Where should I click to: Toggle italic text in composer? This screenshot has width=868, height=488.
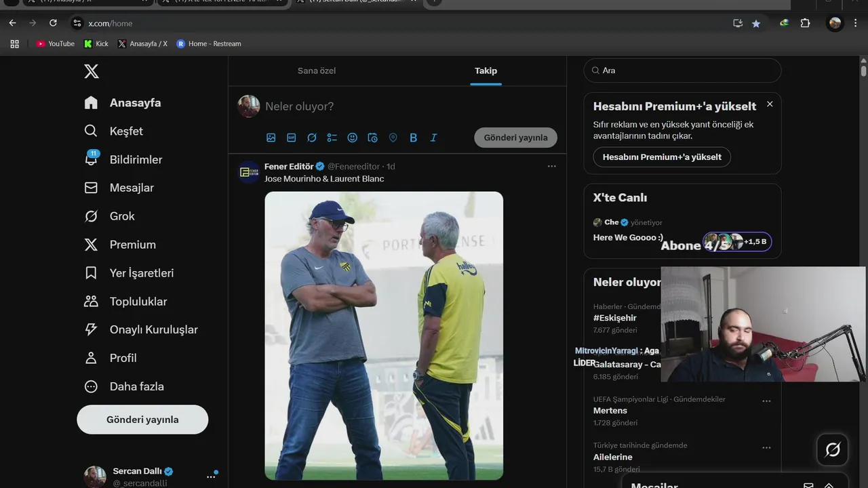click(x=434, y=138)
